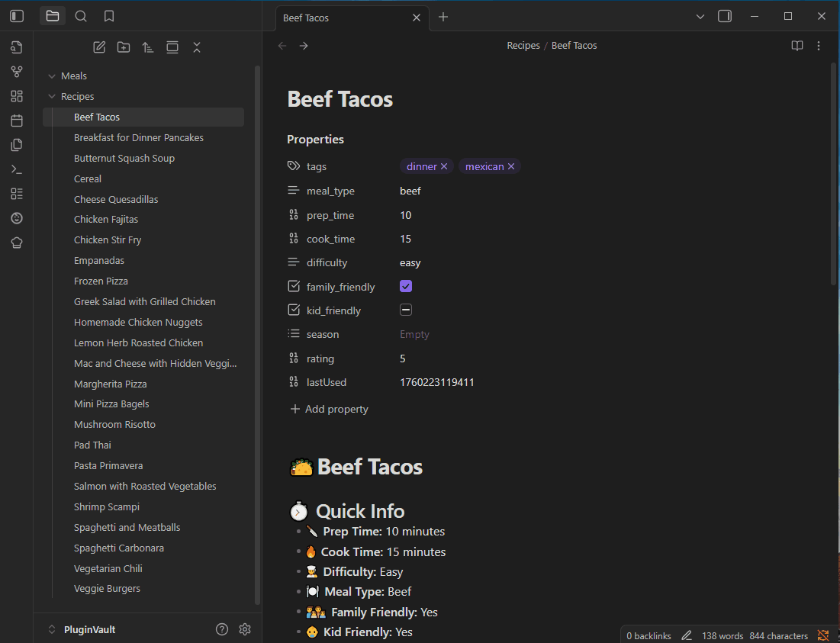Click the tags property icon
The width and height of the screenshot is (840, 643).
(294, 166)
